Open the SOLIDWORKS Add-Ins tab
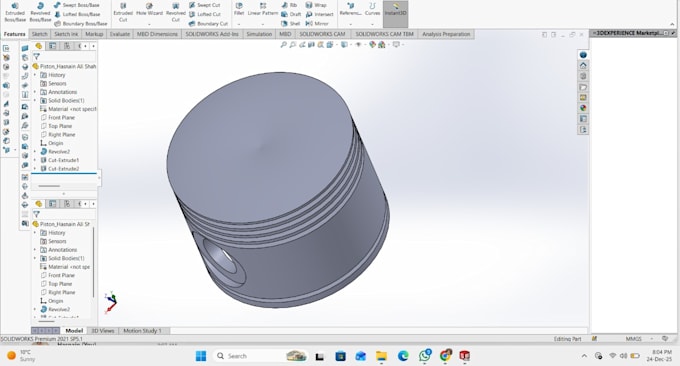Image resolution: width=680 pixels, height=366 pixels. click(212, 34)
